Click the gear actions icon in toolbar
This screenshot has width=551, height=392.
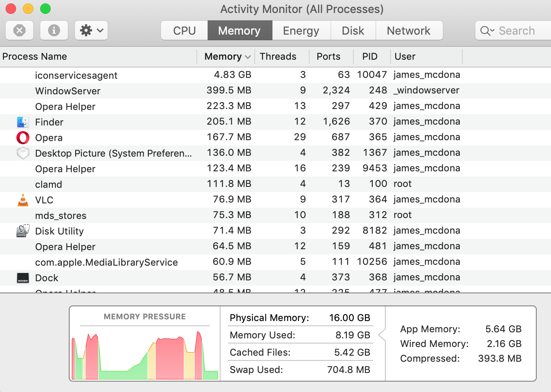click(86, 31)
